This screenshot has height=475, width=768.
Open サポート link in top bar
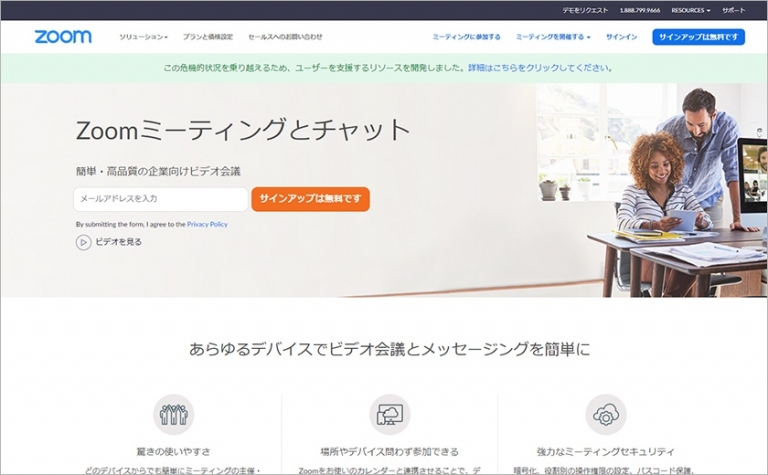(x=733, y=10)
